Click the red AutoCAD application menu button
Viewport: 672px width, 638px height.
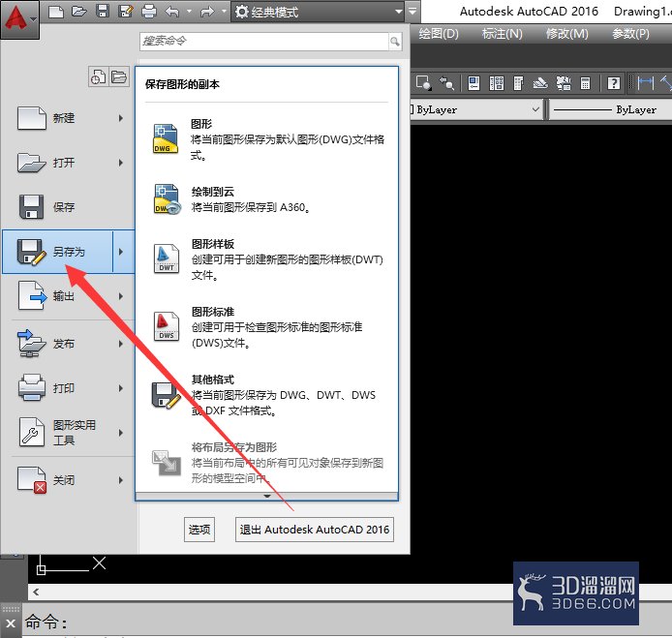tap(19, 19)
